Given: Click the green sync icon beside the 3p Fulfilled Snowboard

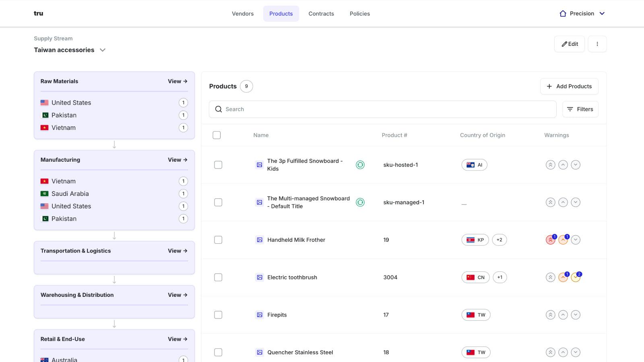Looking at the screenshot, I should tap(360, 165).
